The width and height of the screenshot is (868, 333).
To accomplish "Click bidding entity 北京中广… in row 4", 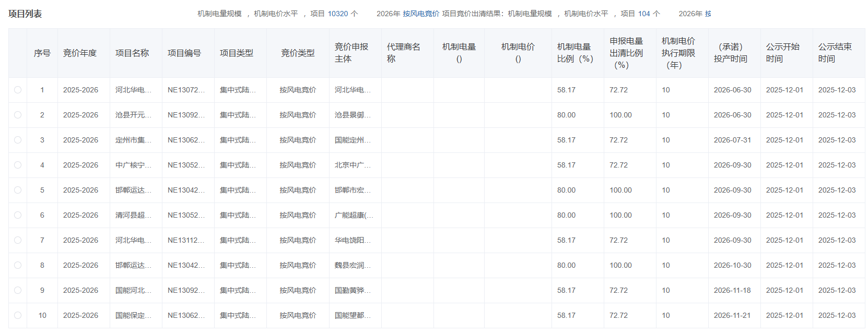I will click(353, 165).
